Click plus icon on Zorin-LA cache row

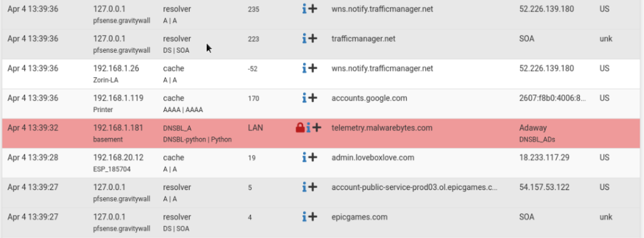pos(313,68)
